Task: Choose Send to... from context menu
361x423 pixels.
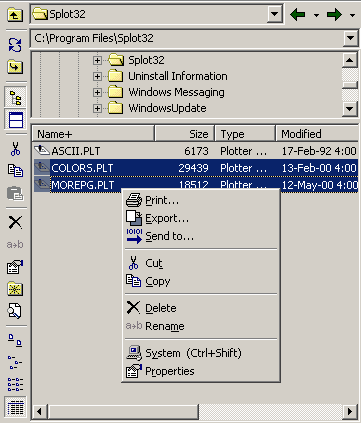Action: click(201, 236)
